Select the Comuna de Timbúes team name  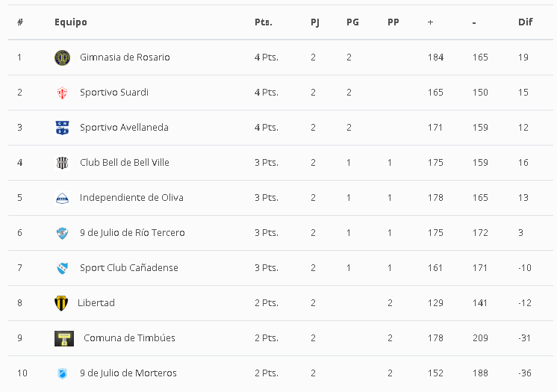pyautogui.click(x=129, y=338)
